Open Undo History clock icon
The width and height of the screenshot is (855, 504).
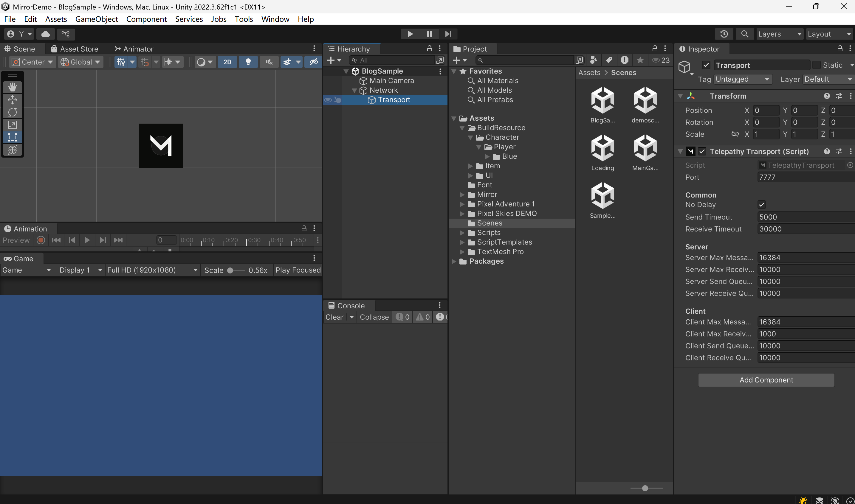pyautogui.click(x=724, y=34)
